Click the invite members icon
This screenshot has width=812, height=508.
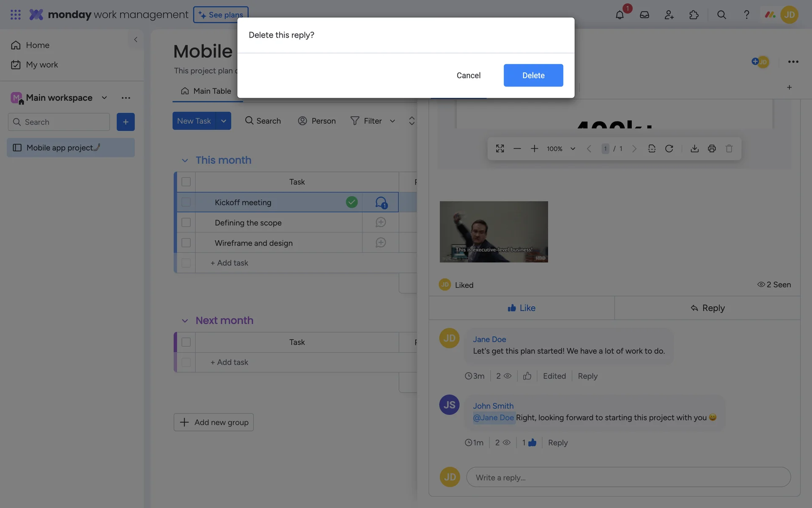click(x=669, y=15)
